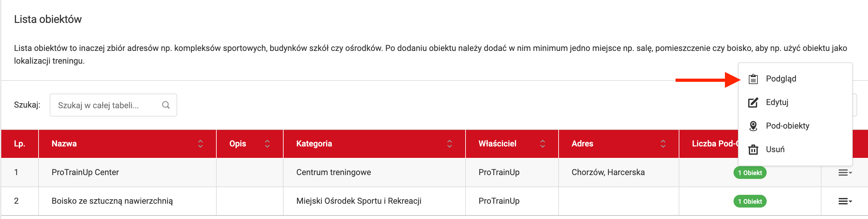
Task: Sort table by Właściciel column arrows
Action: click(542, 144)
